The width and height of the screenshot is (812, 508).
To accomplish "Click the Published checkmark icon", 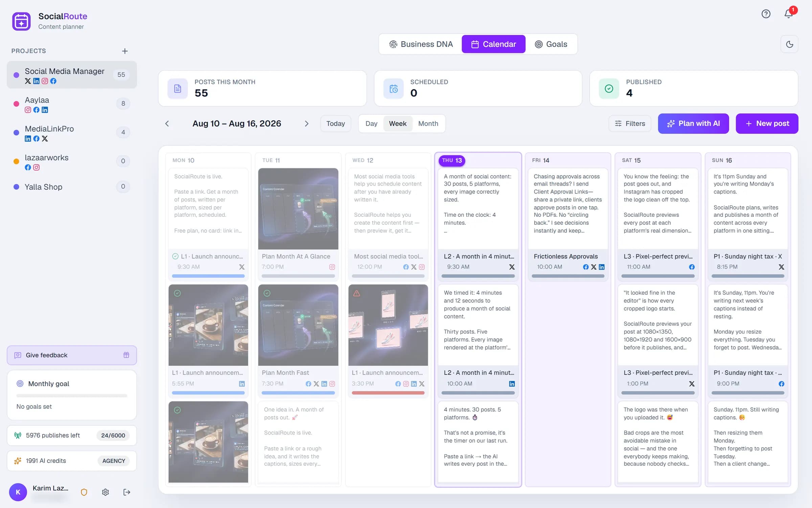I will coord(609,89).
